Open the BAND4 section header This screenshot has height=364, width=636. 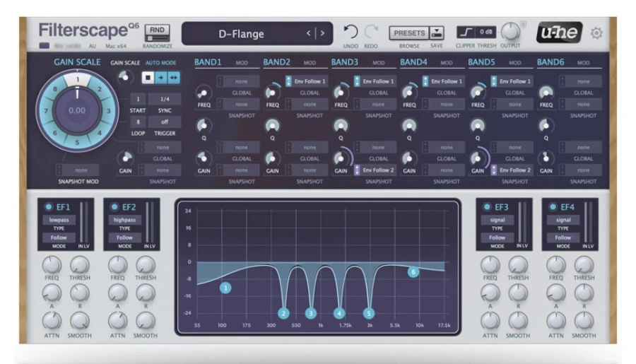click(413, 62)
